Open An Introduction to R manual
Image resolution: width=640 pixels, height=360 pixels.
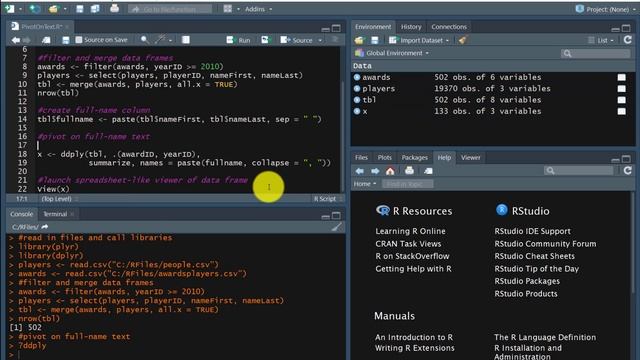tap(414, 337)
